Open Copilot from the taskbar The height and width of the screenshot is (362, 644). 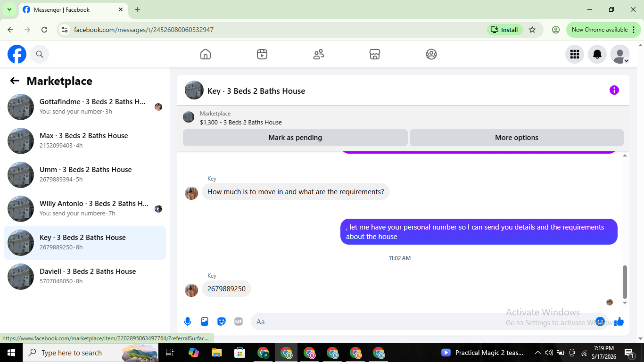pos(193,353)
